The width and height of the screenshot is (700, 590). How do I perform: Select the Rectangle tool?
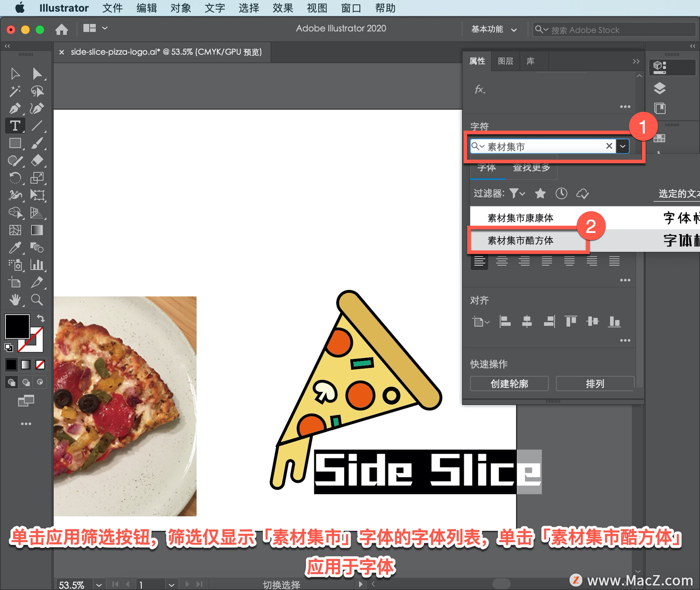point(15,143)
